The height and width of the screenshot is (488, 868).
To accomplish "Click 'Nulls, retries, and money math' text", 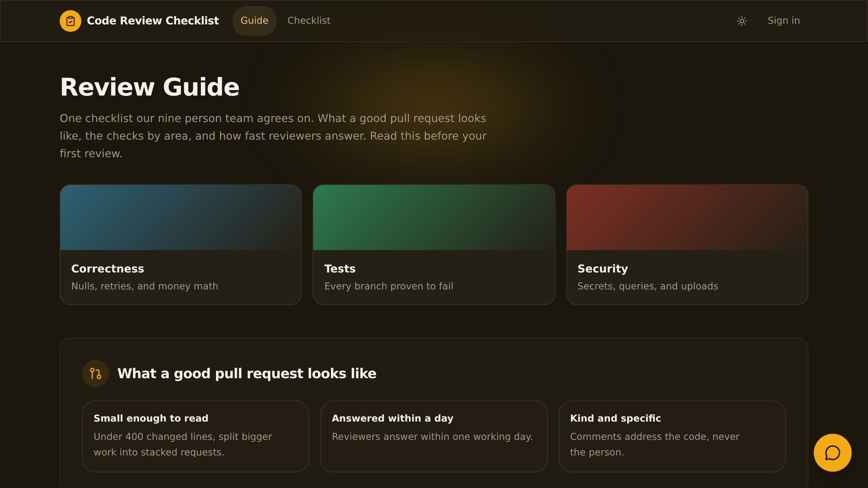I will [145, 286].
